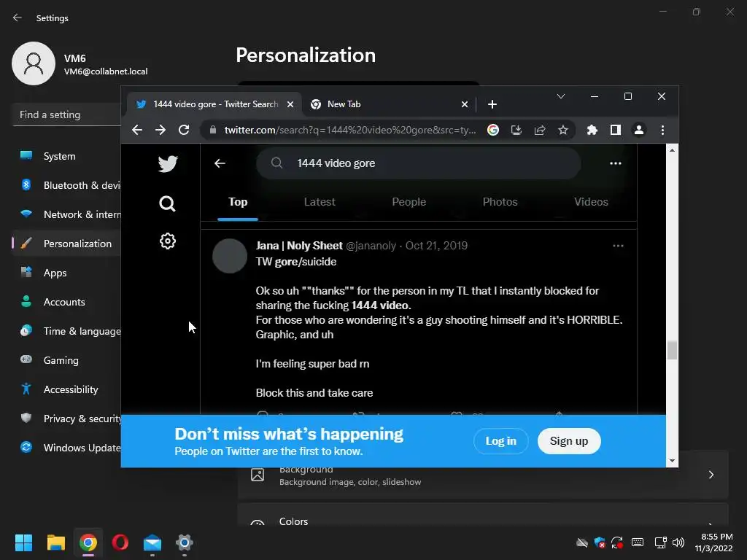The height and width of the screenshot is (560, 747).
Task: Open Privacy & security in Settings
Action: [x=66, y=419]
